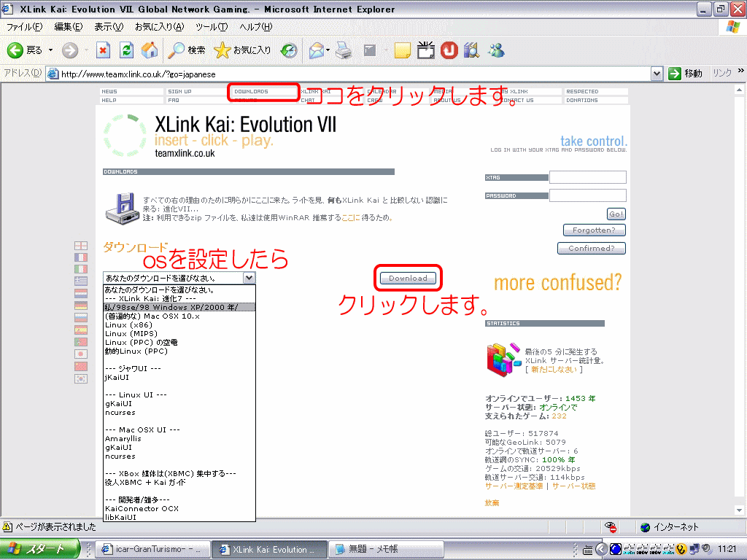Click the yellow note toolbar icon
747x560 pixels.
coord(403,50)
